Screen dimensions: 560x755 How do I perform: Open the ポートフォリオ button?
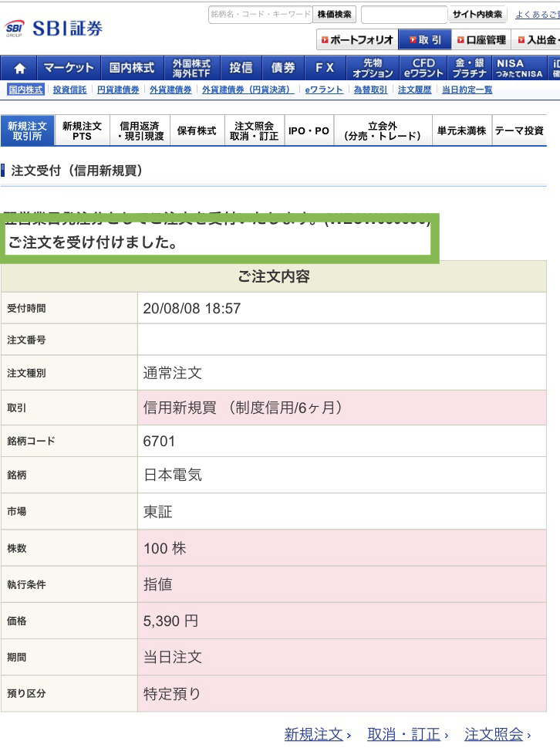(357, 40)
